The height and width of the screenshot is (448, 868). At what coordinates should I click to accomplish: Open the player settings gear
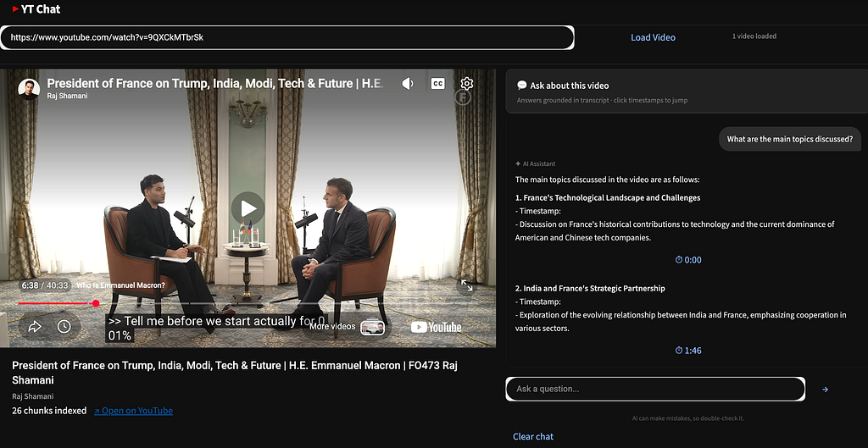(x=467, y=84)
